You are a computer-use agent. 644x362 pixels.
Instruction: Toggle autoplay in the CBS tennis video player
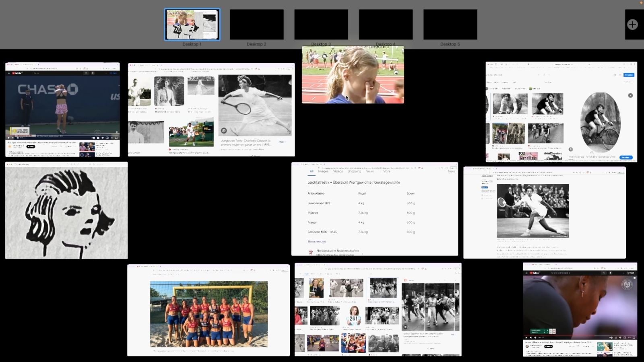pos(94,138)
